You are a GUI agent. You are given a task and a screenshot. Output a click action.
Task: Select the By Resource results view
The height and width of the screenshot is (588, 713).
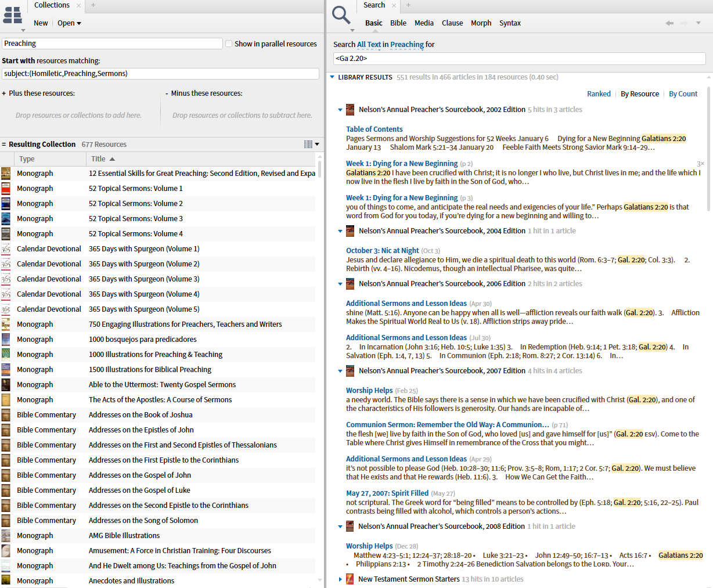click(640, 94)
